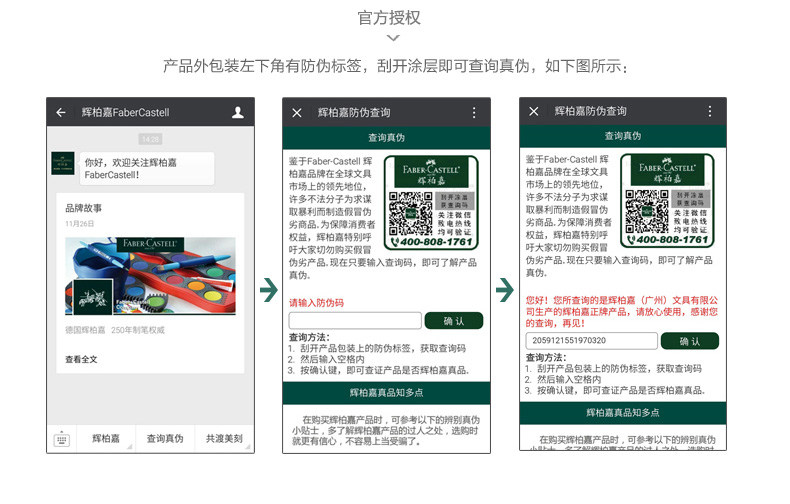Screen dimensions: 790x504
Task: Click 400-808-1761 phone number on middle page
Action: 436,242
